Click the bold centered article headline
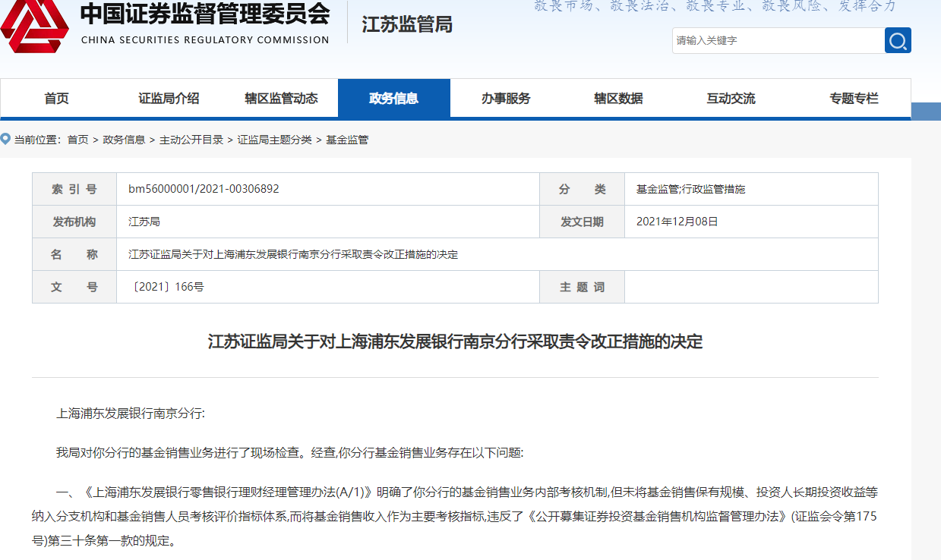The width and height of the screenshot is (941, 560). (x=455, y=342)
